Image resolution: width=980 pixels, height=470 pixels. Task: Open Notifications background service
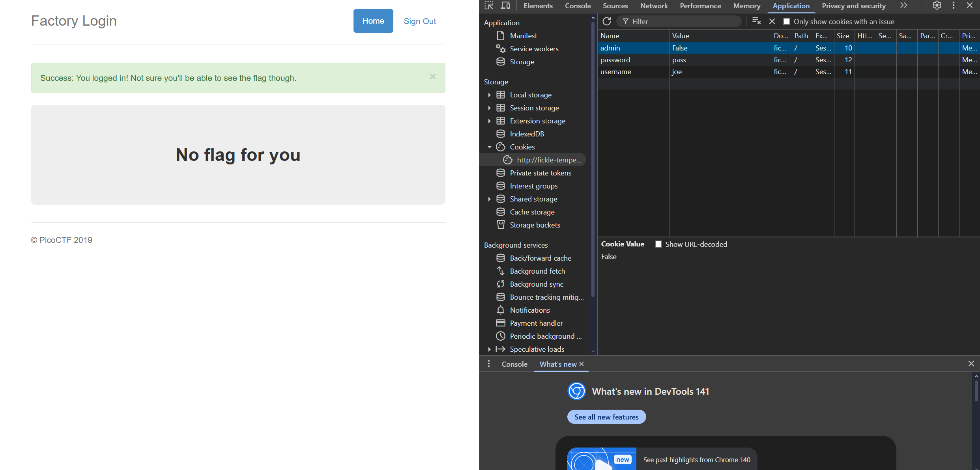pos(529,310)
